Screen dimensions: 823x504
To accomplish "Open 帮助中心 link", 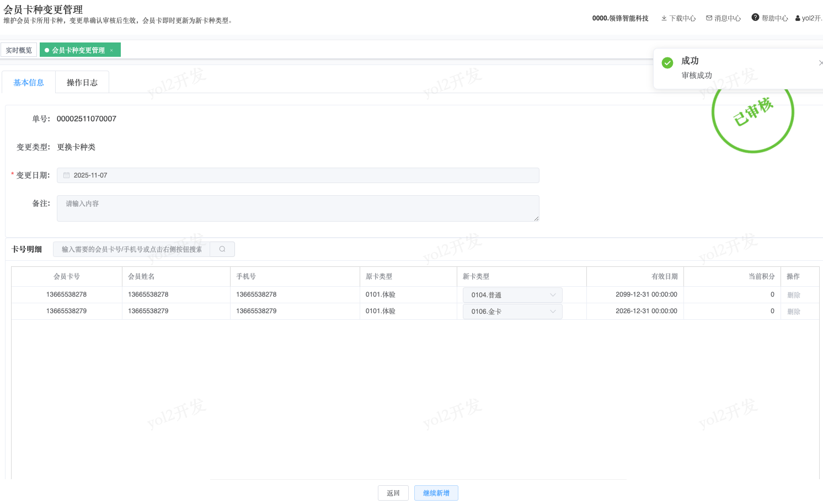I will coord(770,18).
